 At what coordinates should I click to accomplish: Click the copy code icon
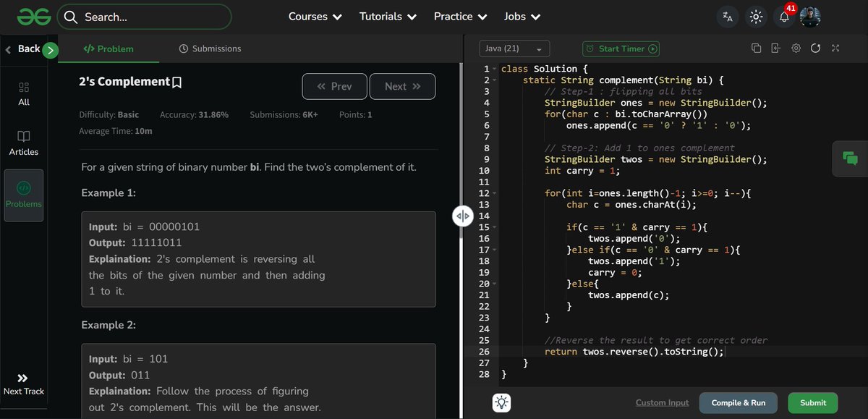(x=757, y=47)
